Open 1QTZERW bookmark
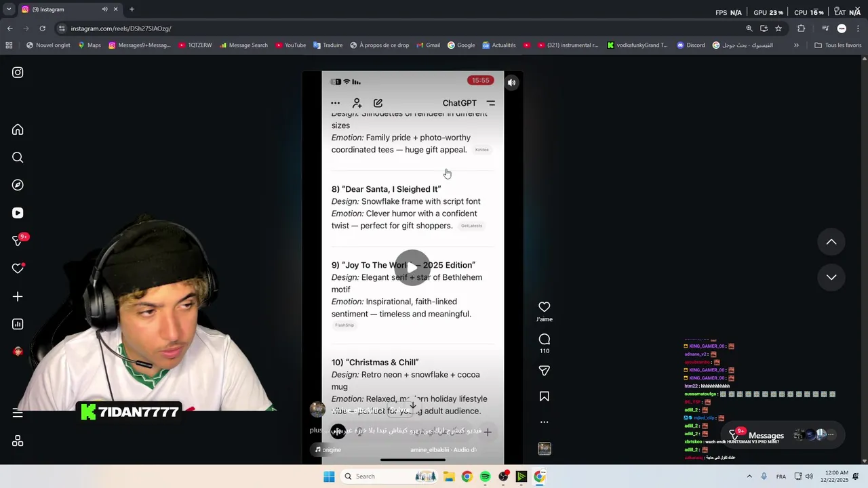Viewport: 868px width, 488px height. coord(195,45)
